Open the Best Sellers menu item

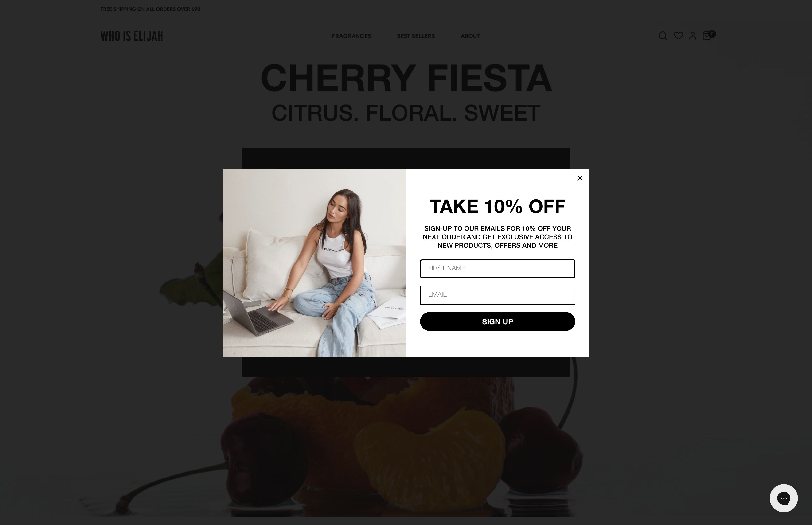[416, 36]
